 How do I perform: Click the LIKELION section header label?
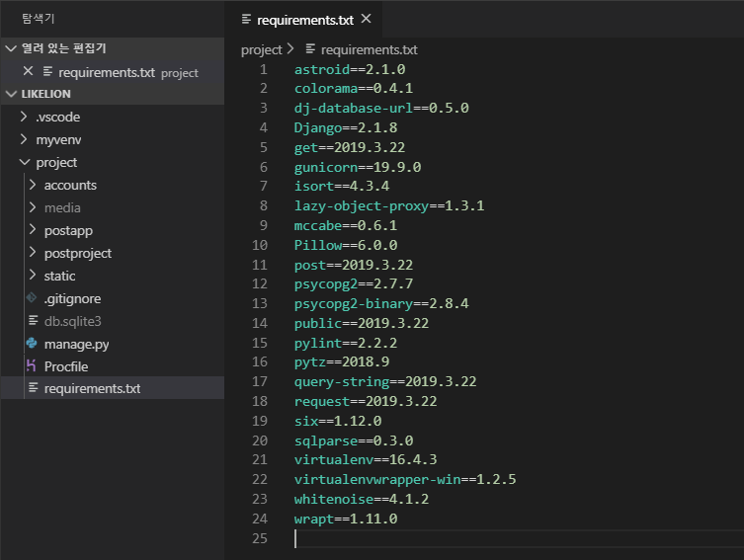click(46, 94)
